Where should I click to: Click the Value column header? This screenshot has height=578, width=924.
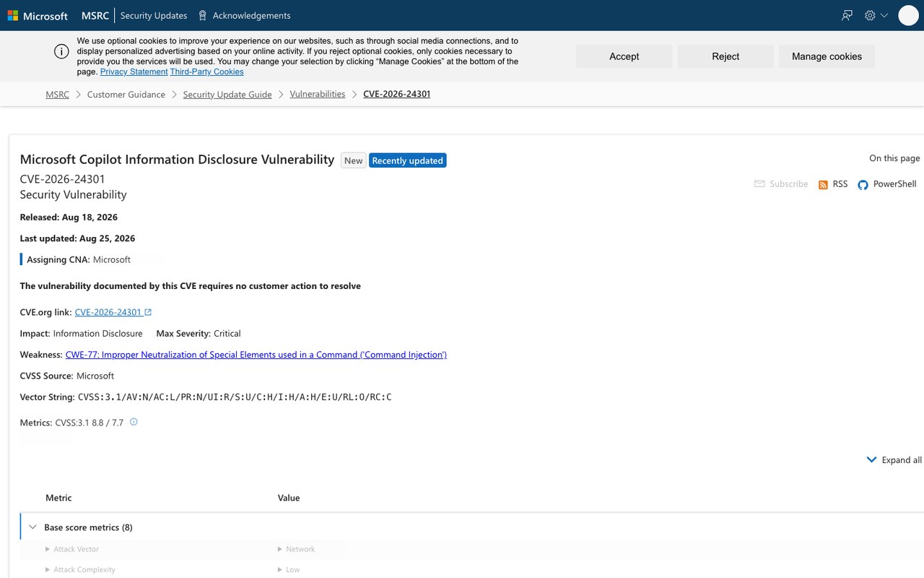click(x=289, y=498)
